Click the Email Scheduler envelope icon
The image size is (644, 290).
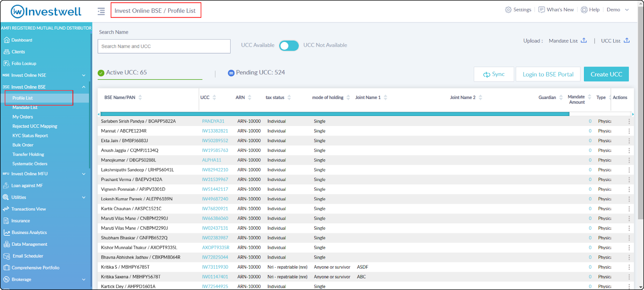click(x=6, y=256)
